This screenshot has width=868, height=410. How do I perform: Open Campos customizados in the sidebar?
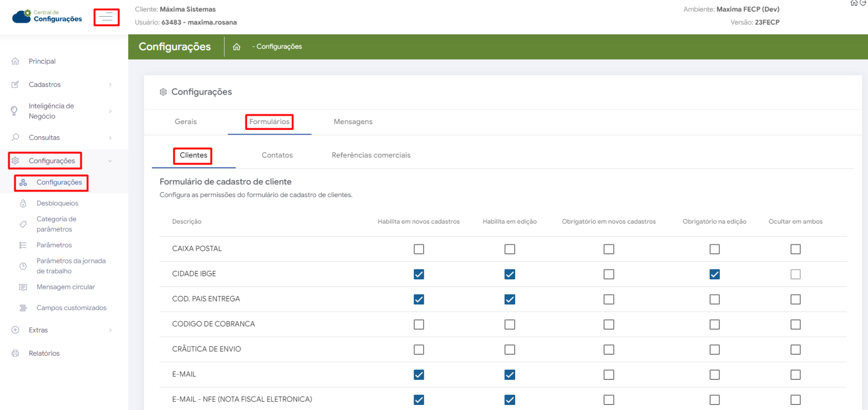click(71, 308)
